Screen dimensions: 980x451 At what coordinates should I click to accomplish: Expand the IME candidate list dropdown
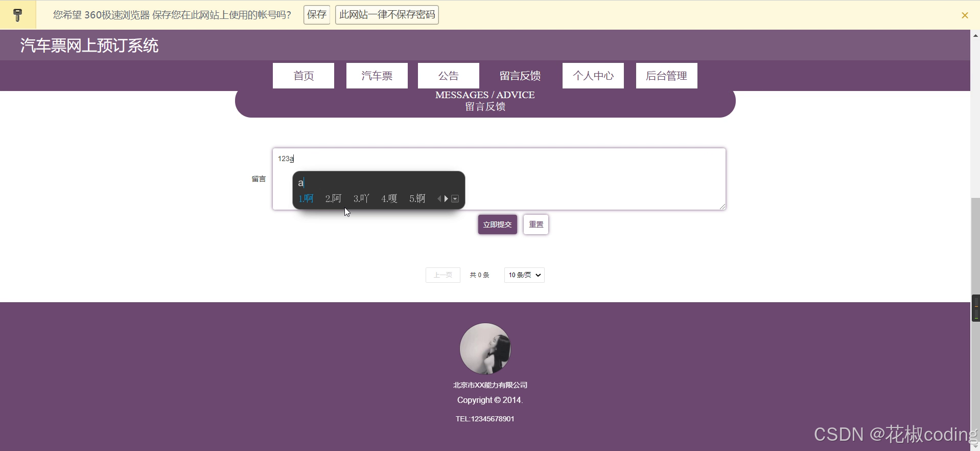click(x=455, y=199)
